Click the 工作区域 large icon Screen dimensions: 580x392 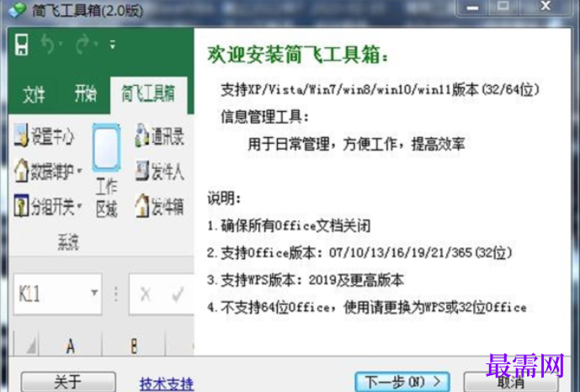[106, 148]
